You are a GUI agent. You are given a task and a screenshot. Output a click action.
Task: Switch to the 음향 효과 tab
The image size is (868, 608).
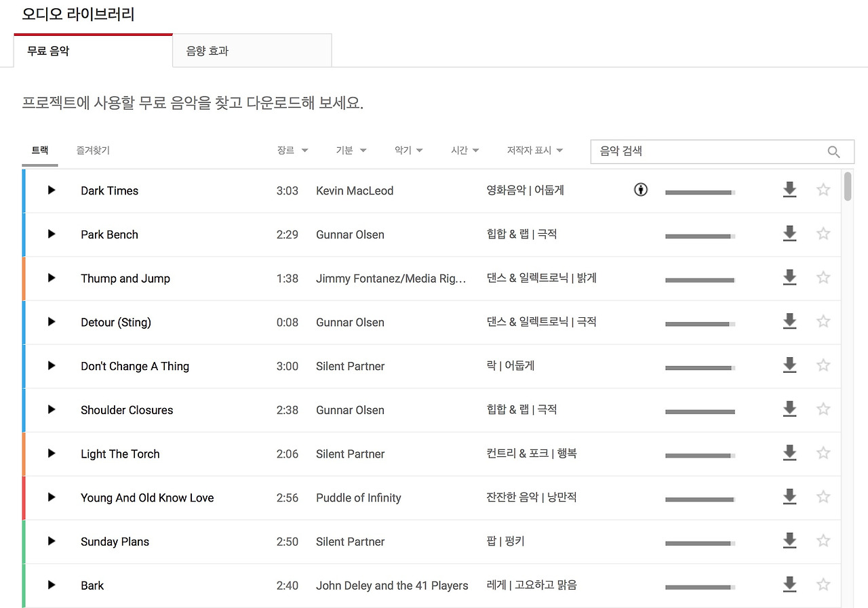click(252, 51)
